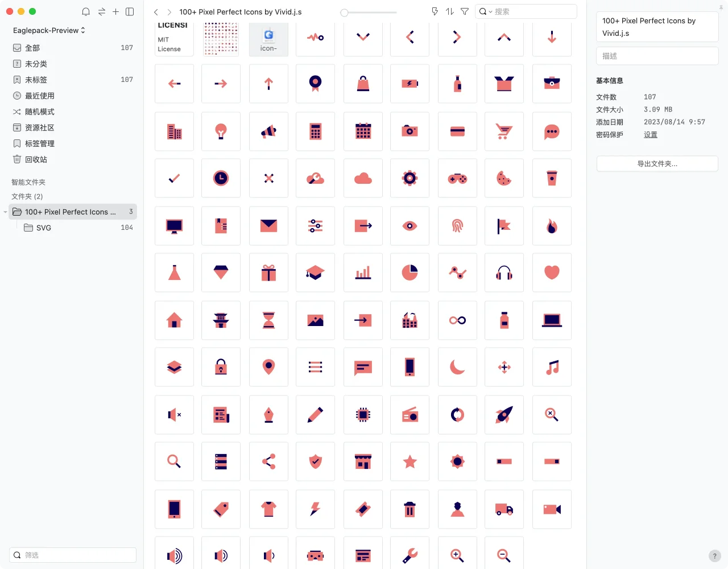Expand the search options dropdown arrow

point(490,12)
